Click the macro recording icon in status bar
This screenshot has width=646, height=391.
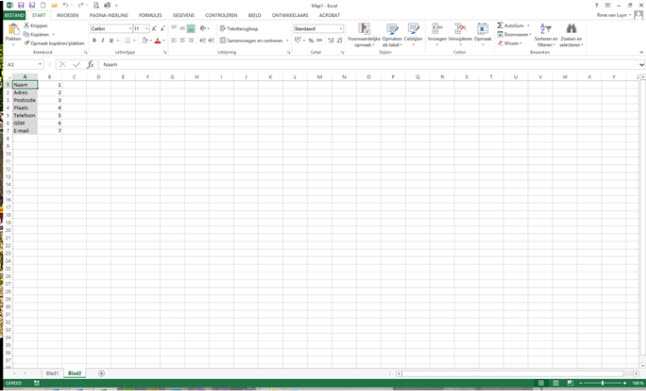pos(37,383)
